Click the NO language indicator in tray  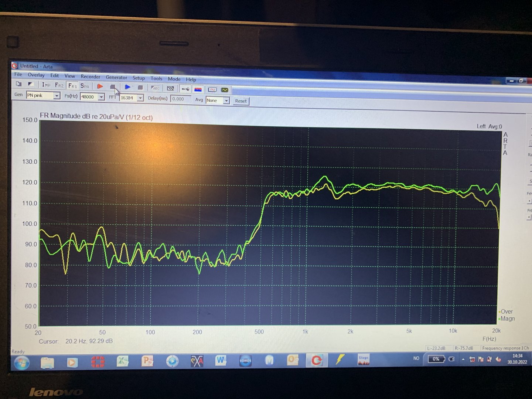point(416,358)
